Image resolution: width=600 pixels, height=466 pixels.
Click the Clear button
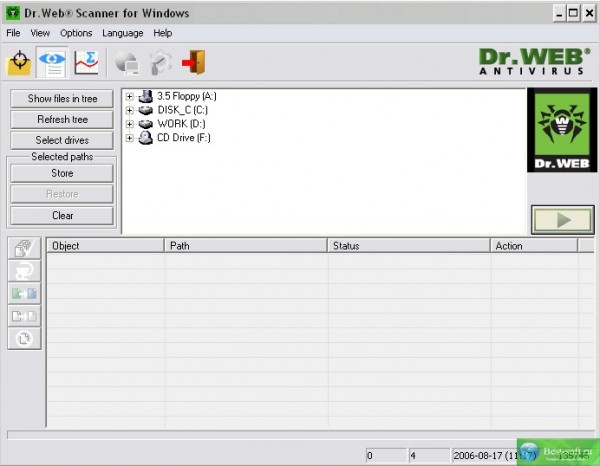(x=62, y=215)
